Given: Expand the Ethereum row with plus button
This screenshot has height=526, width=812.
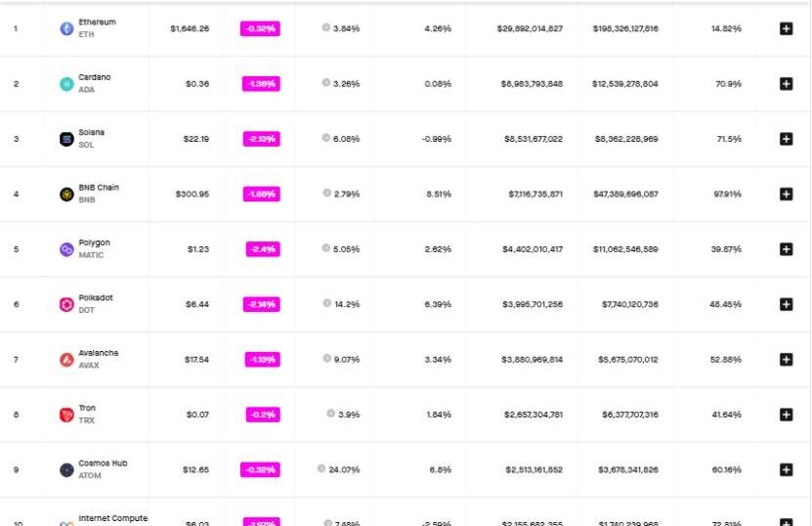Looking at the screenshot, I should pos(786,29).
